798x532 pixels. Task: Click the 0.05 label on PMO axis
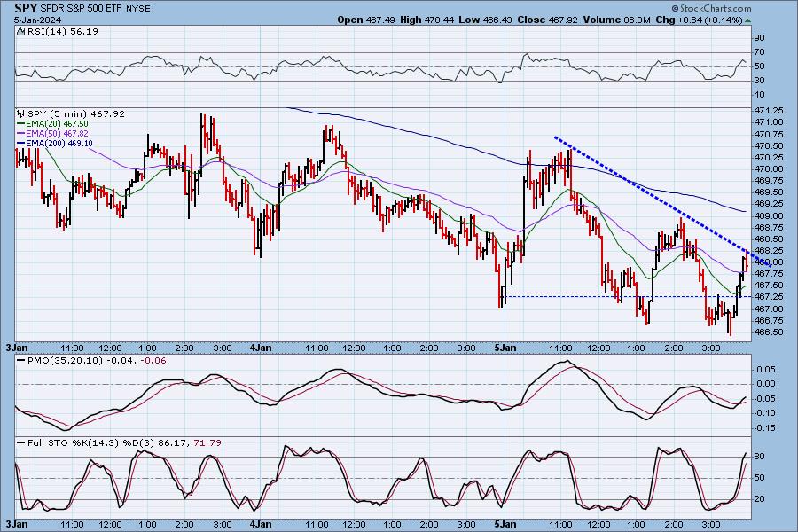tap(766, 370)
